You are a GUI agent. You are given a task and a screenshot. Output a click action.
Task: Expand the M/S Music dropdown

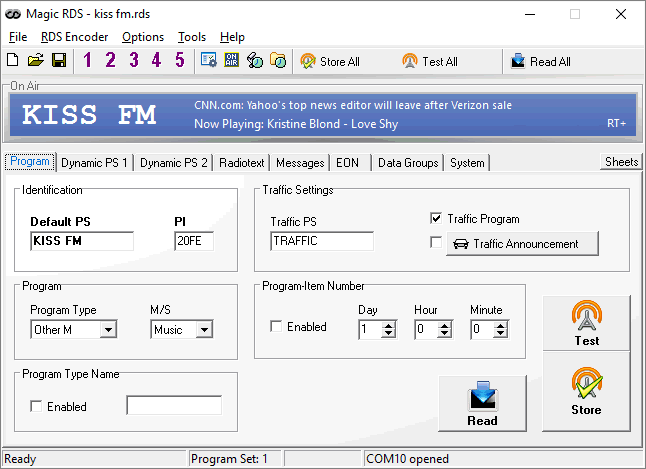(204, 329)
